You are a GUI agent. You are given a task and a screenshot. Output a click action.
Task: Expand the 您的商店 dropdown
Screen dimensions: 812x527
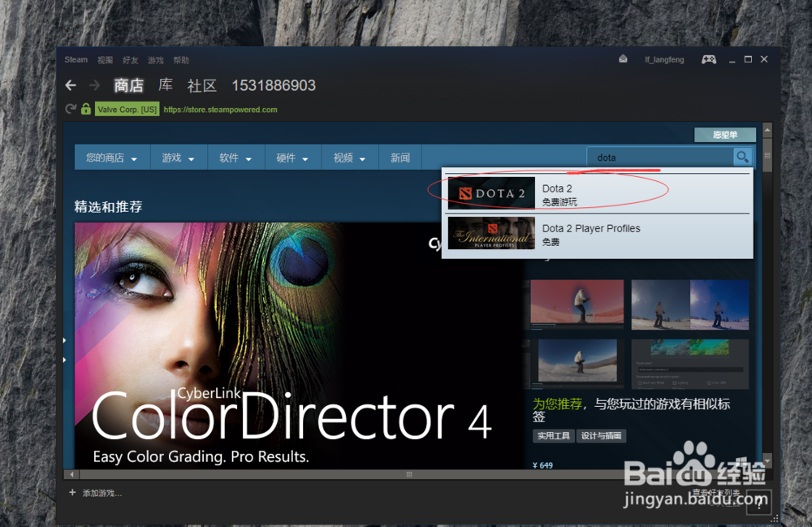[112, 158]
